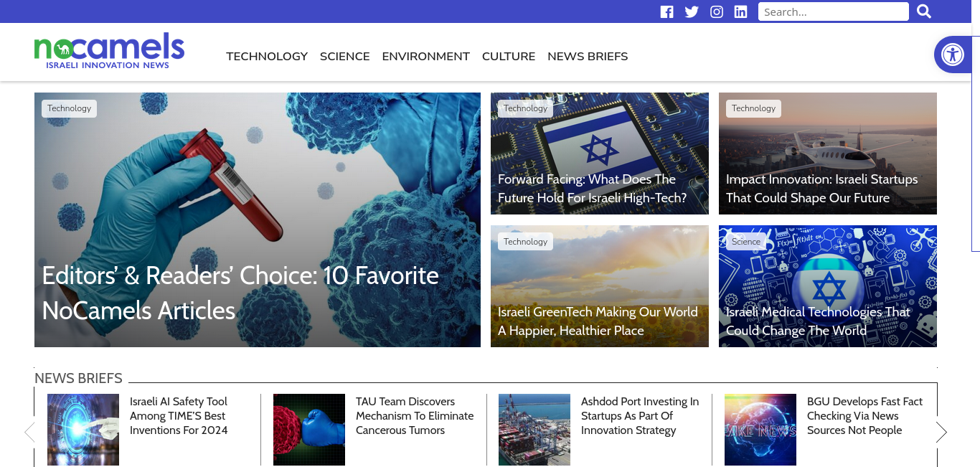Image resolution: width=980 pixels, height=467 pixels.
Task: Open the Instagram icon in top bar
Action: point(717,12)
